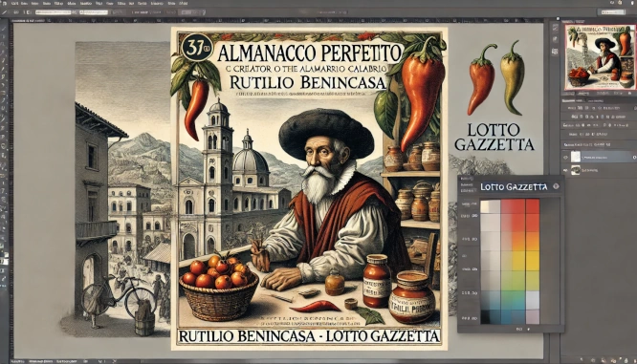Pick the yellow swatch in the right column
This screenshot has height=364, width=637.
pos(533,261)
